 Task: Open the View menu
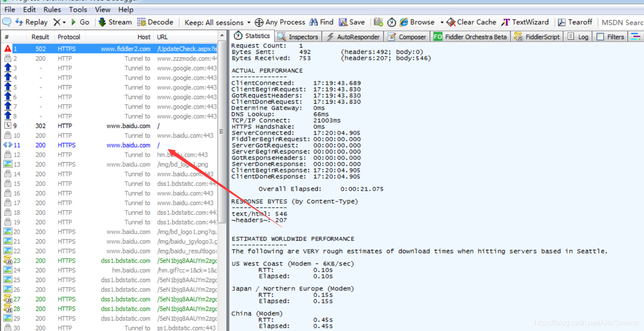point(103,10)
